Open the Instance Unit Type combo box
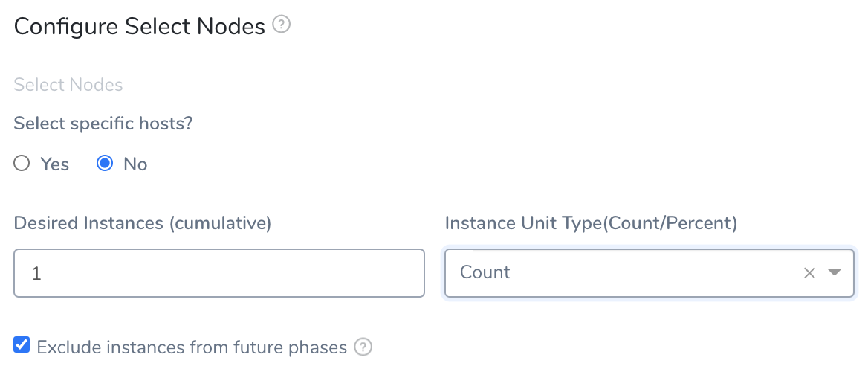 650,272
